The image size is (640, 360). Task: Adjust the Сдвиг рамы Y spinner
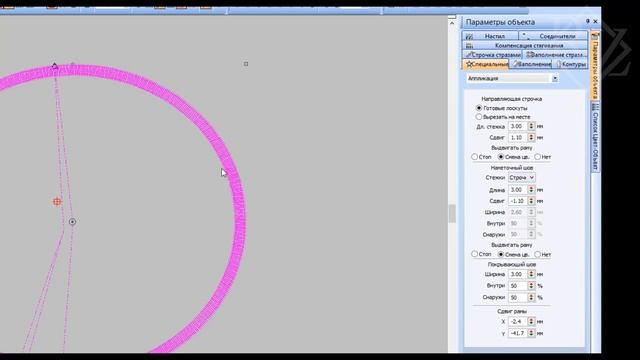point(531,333)
